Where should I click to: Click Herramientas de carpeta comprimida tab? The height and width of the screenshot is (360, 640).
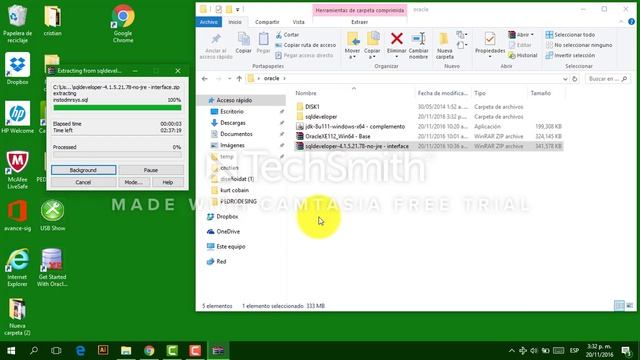360,10
